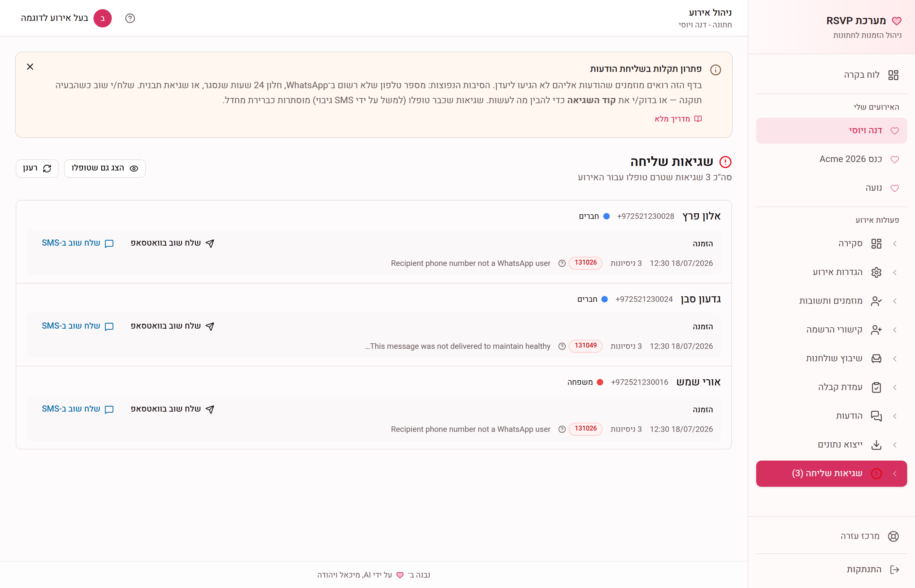Resend via SMS to גדעון סבן
The image size is (915, 588).
[x=77, y=326]
